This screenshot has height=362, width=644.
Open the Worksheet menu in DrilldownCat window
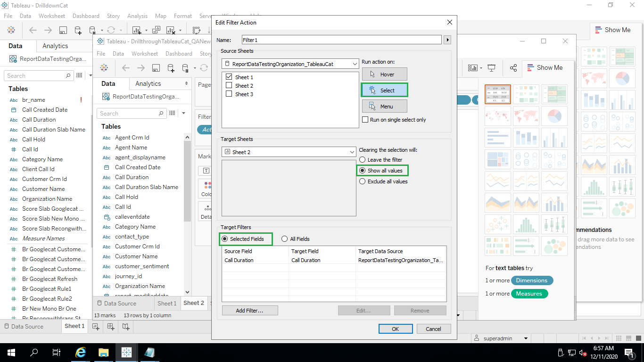tap(52, 16)
